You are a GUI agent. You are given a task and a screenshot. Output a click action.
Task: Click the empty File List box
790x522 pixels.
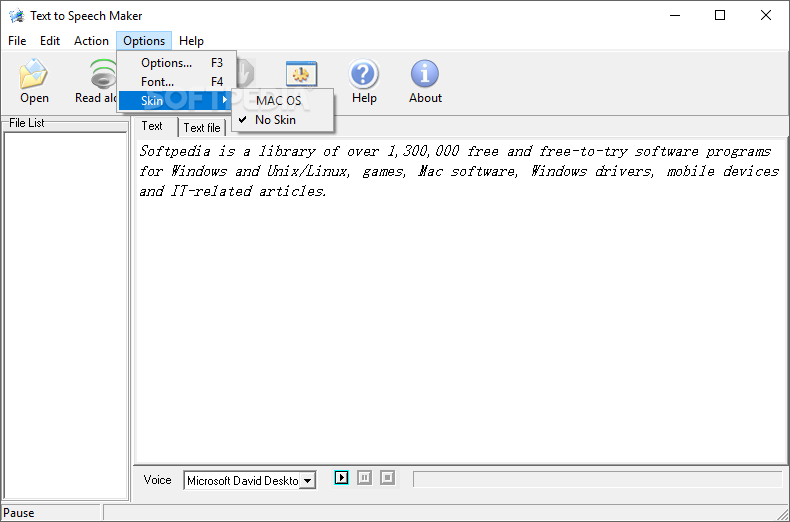tap(65, 315)
